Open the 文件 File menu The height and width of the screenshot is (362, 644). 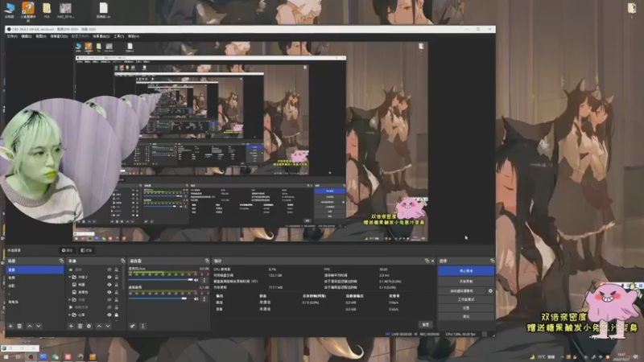click(x=12, y=36)
